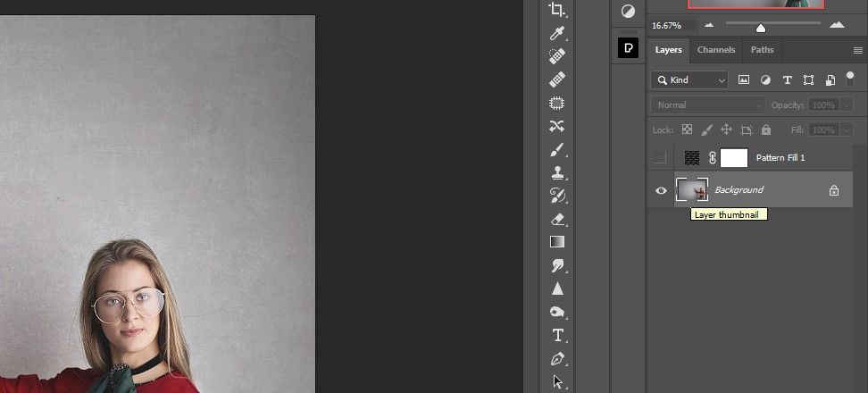This screenshot has width=868, height=393.
Task: Select the Eraser tool
Action: tap(557, 219)
